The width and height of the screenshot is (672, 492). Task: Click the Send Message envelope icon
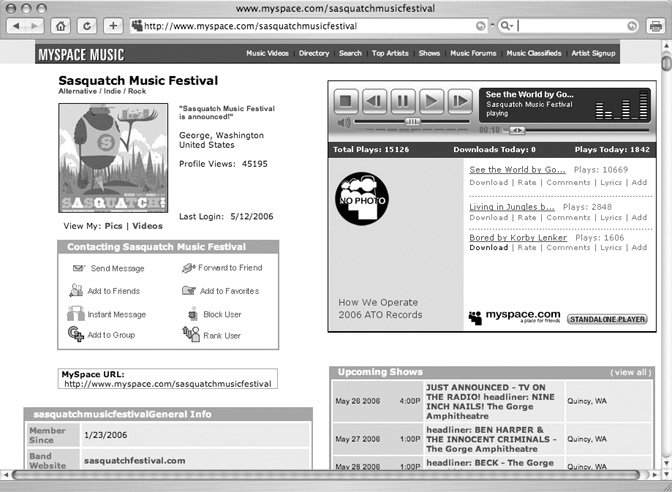click(79, 269)
